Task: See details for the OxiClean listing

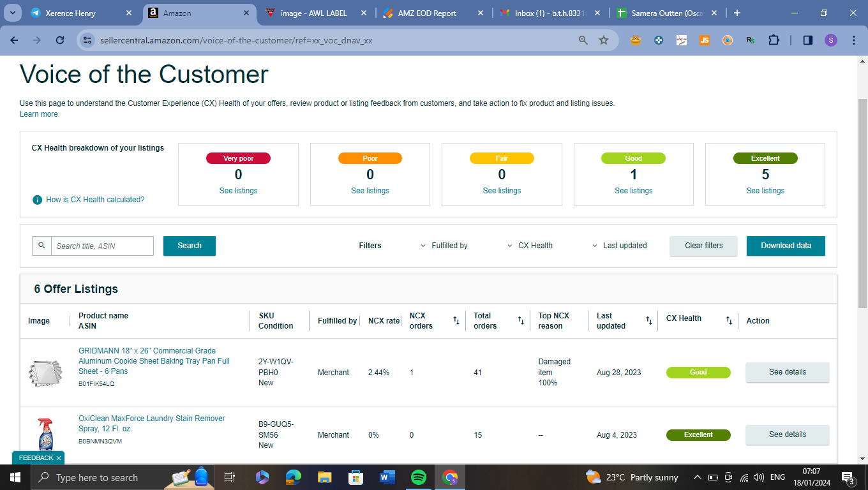Action: pos(788,434)
